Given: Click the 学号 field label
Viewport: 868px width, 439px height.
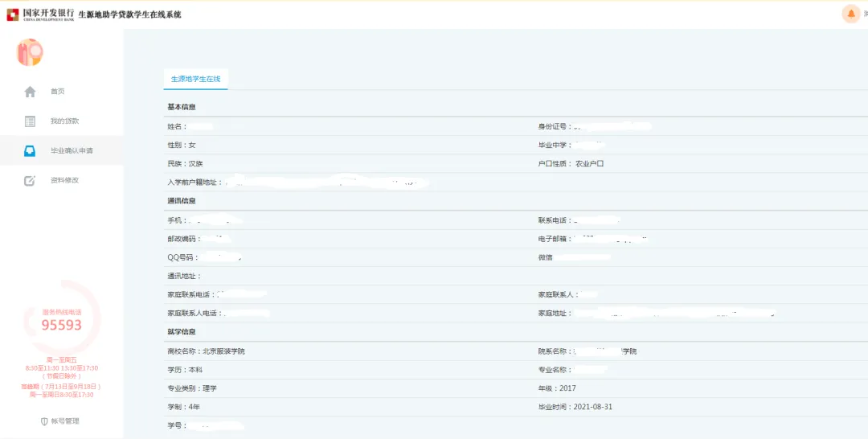Looking at the screenshot, I should tap(177, 426).
